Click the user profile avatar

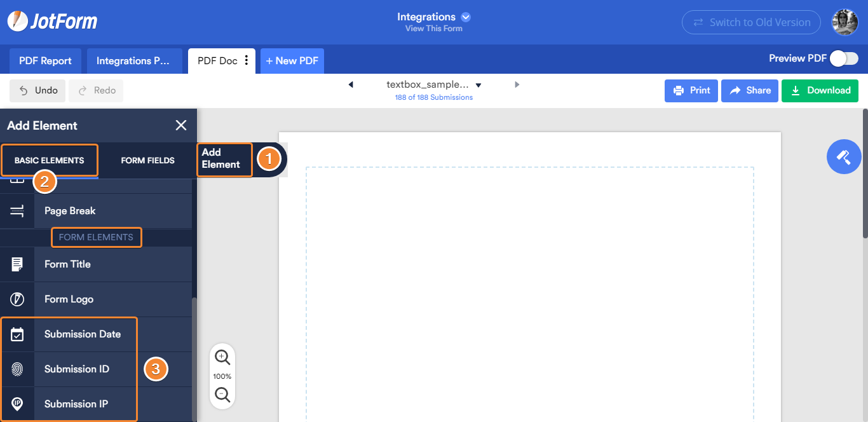point(845,22)
